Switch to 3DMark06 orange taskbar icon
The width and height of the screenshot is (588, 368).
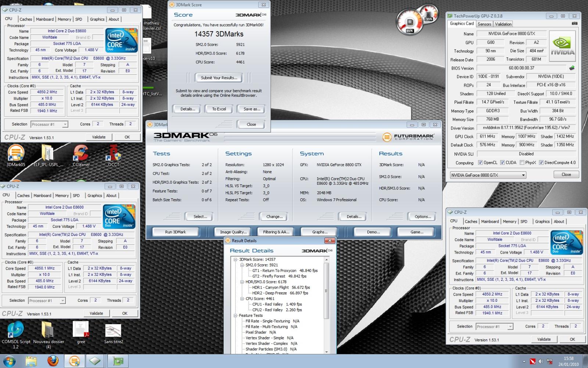74,361
